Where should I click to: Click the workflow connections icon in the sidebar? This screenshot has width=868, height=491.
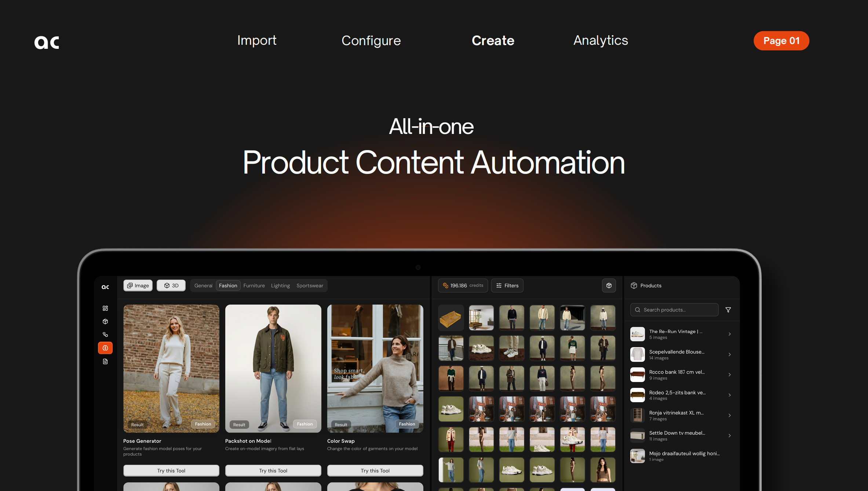coord(105,334)
